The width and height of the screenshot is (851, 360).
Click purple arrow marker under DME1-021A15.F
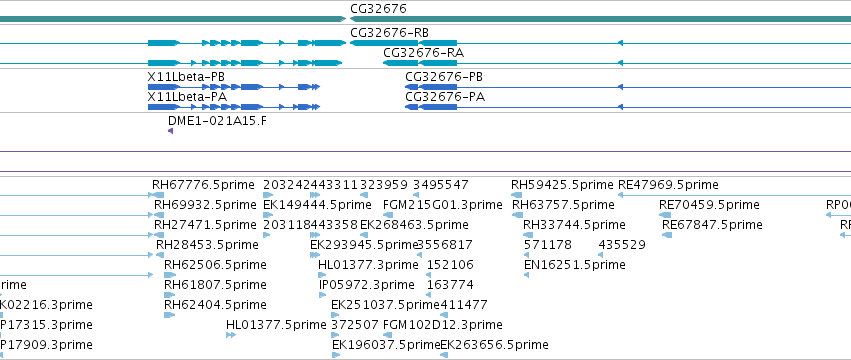coord(170,131)
